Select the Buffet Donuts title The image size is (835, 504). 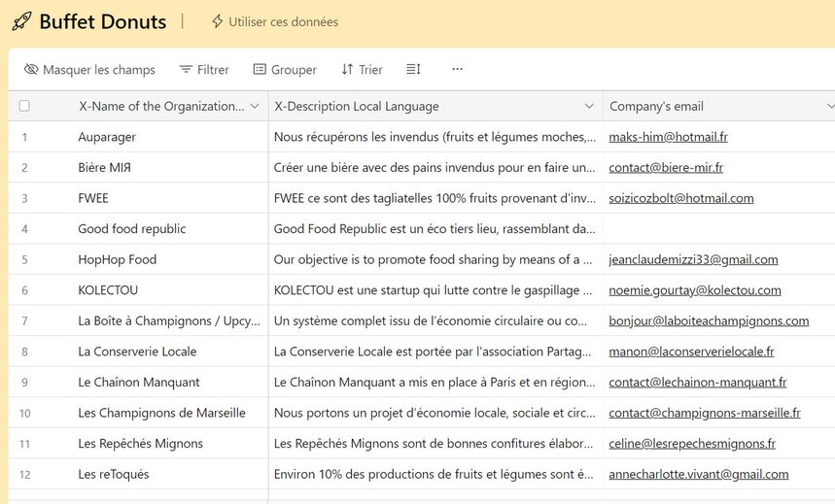103,21
